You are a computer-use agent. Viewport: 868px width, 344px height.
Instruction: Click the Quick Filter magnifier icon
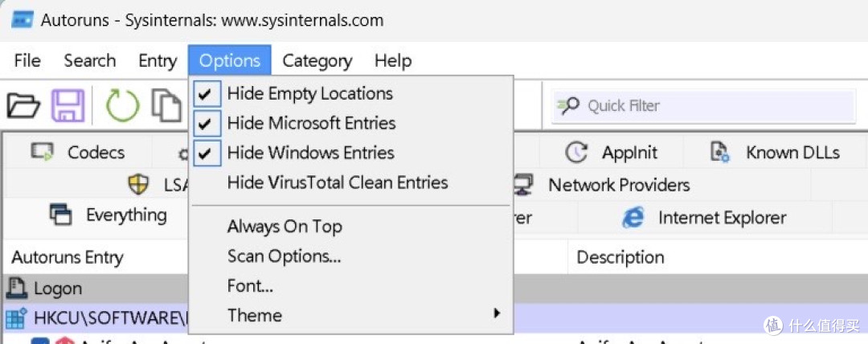[568, 105]
